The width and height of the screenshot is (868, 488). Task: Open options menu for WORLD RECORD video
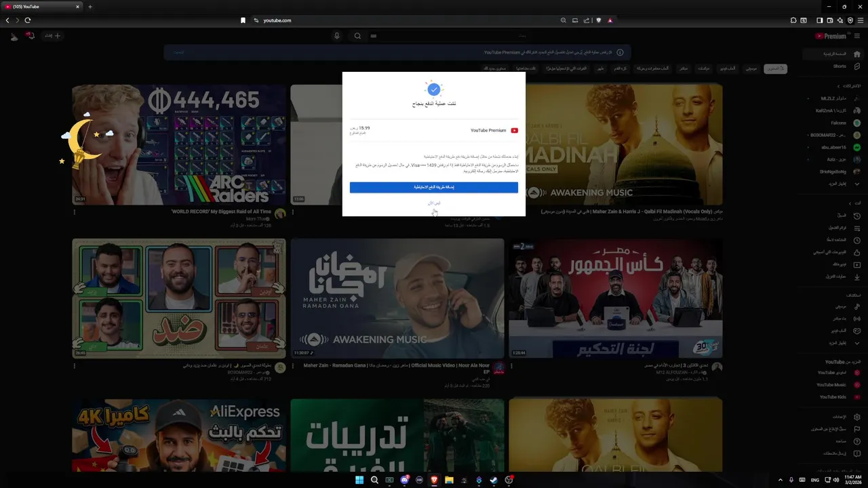coord(75,212)
